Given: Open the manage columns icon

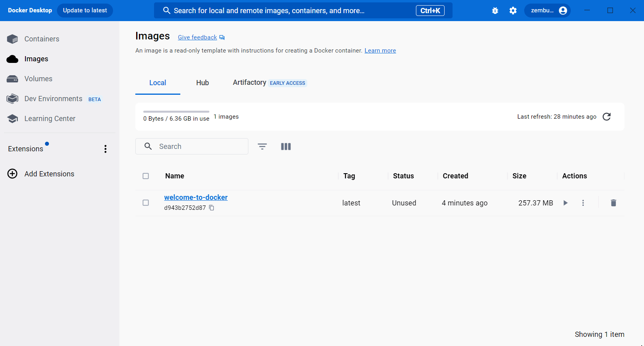Looking at the screenshot, I should (x=286, y=147).
